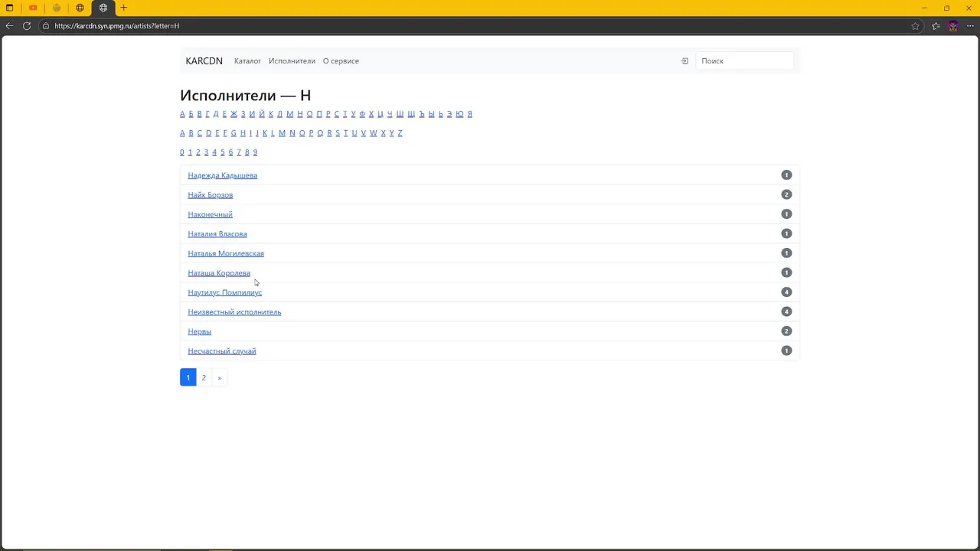The width and height of the screenshot is (980, 551).
Task: Open artist Наталья Могилевская
Action: 226,253
